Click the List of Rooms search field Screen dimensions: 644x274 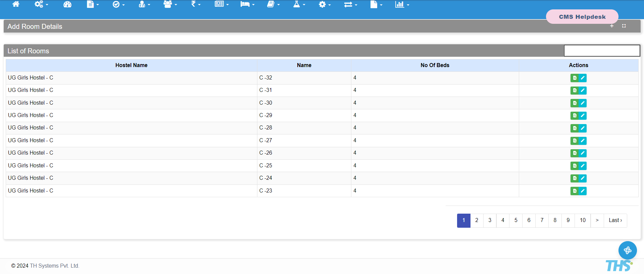pyautogui.click(x=602, y=51)
